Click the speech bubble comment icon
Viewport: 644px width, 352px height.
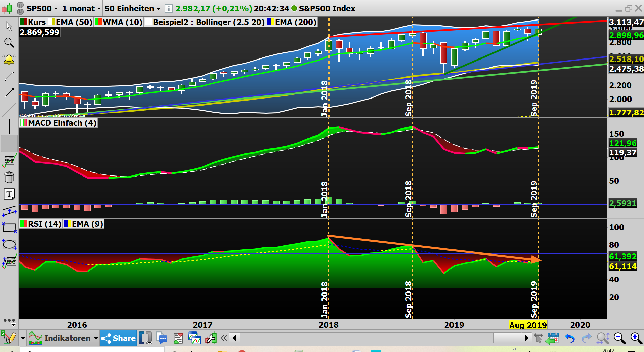click(x=162, y=338)
